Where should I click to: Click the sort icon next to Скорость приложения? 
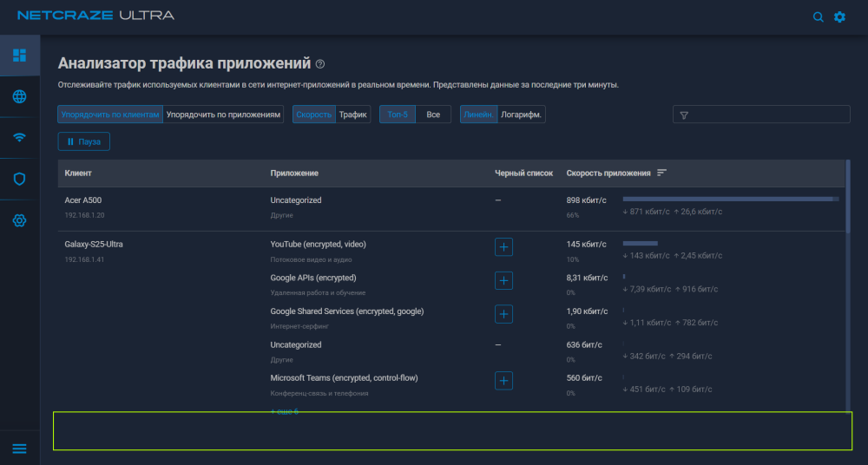point(661,173)
